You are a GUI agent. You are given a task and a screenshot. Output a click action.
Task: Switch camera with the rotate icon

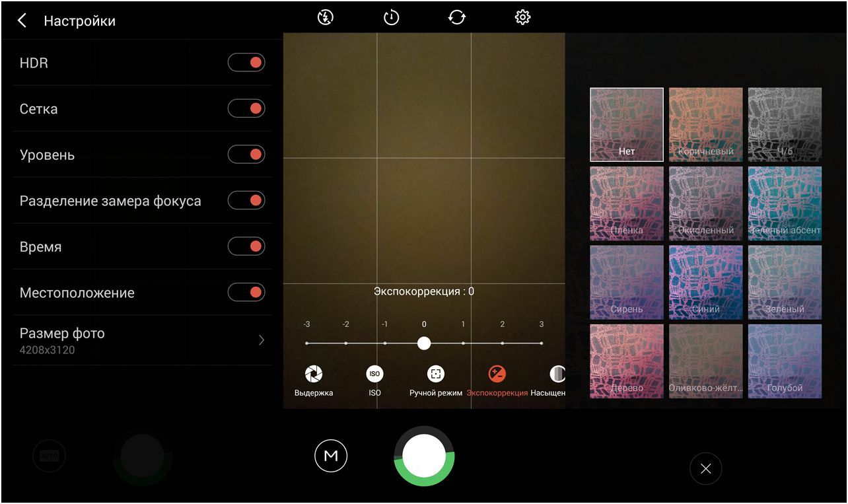click(456, 17)
